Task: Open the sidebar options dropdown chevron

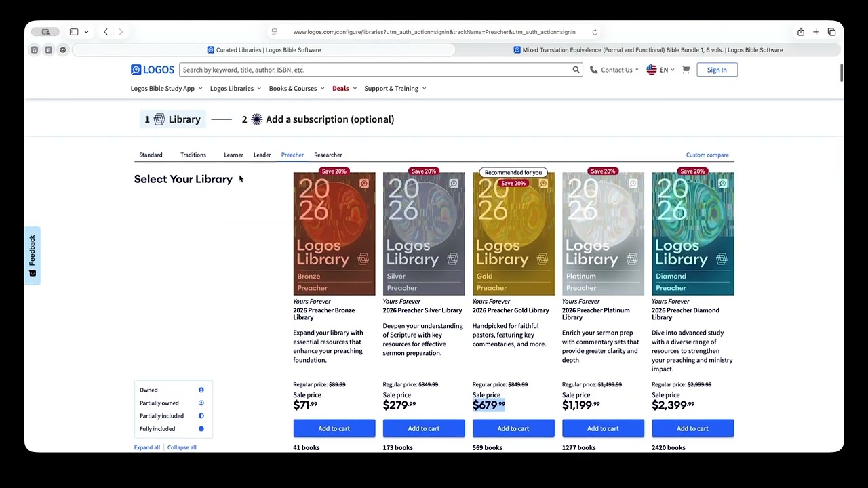Action: click(86, 32)
